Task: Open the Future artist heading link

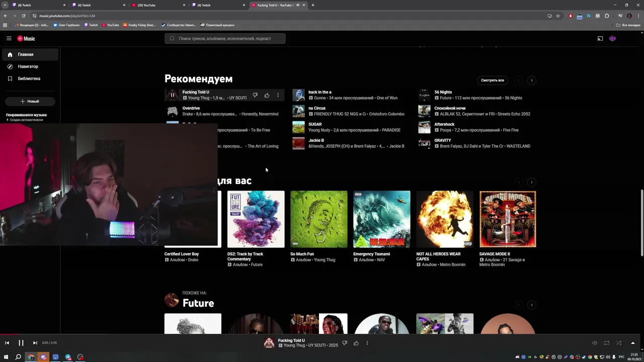Action: pos(198,303)
